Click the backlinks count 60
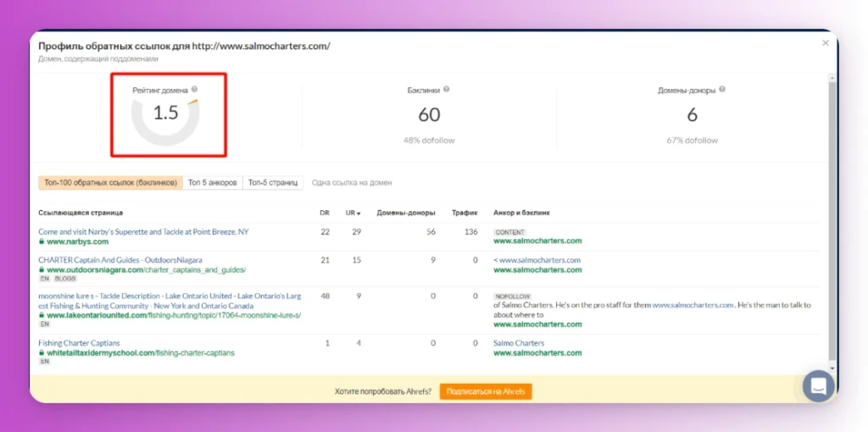Screen dimensions: 868x432 tap(429, 114)
